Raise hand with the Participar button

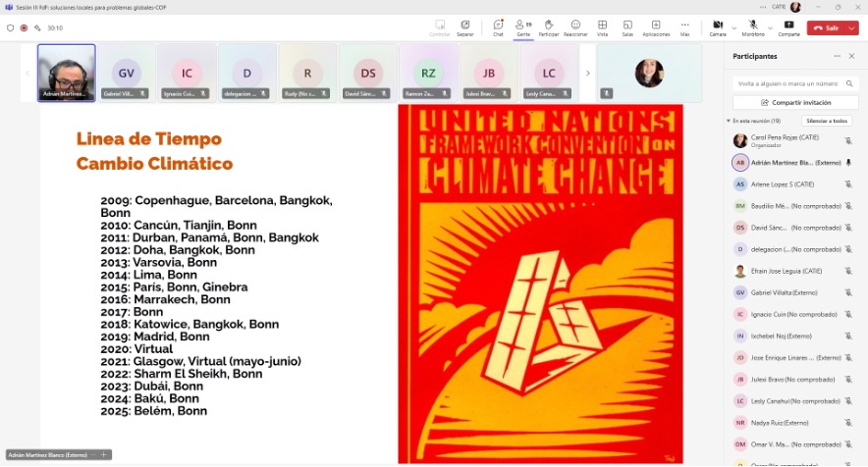[549, 27]
